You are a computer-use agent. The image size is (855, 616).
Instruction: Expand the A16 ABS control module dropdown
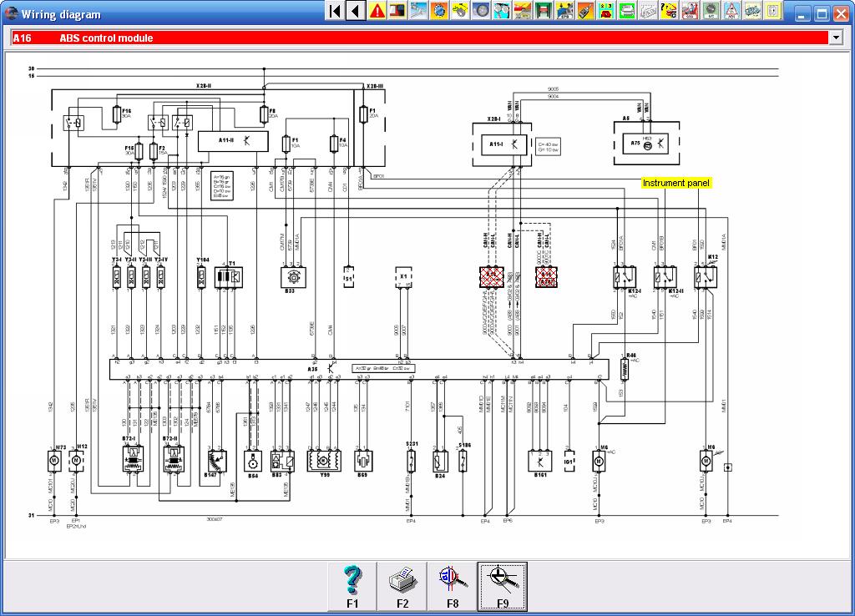pyautogui.click(x=836, y=38)
